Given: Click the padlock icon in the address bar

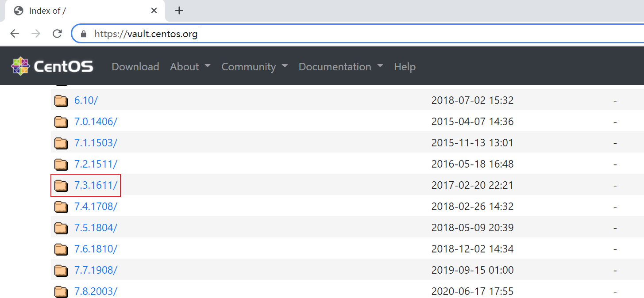Looking at the screenshot, I should 84,34.
